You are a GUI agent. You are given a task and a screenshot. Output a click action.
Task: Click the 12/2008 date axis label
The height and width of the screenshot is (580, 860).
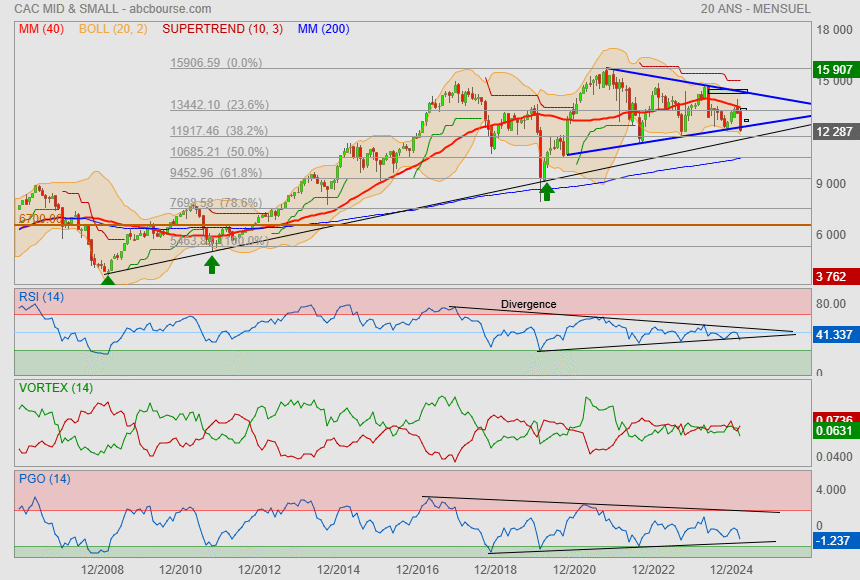tap(102, 570)
